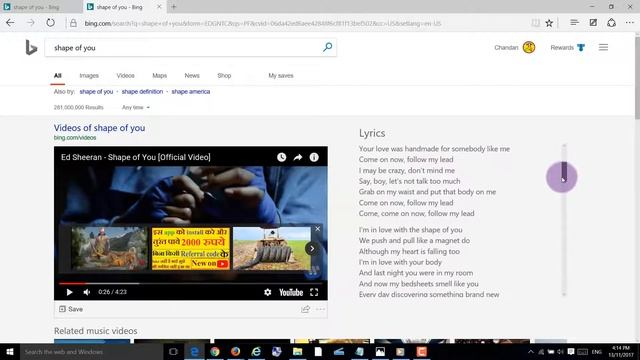Open the Windows Start menu

[x=10, y=351]
